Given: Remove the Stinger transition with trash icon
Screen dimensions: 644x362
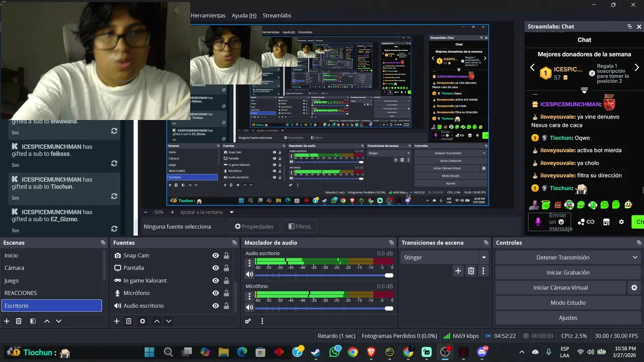Looking at the screenshot, I should [471, 271].
